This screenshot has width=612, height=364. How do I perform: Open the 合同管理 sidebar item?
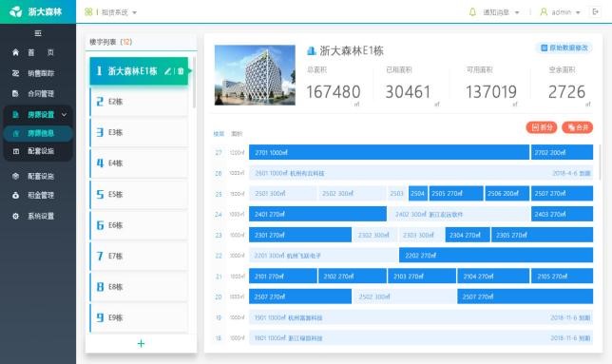[38, 94]
